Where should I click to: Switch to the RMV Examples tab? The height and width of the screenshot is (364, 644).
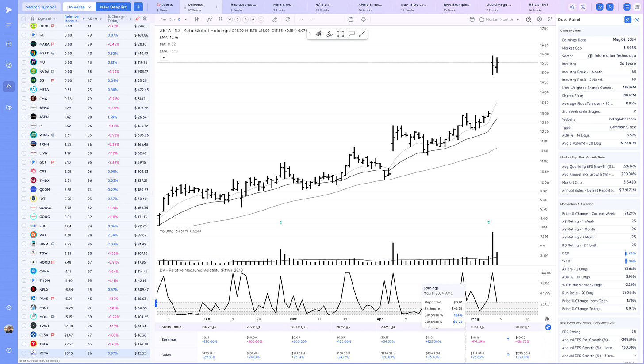(x=456, y=7)
